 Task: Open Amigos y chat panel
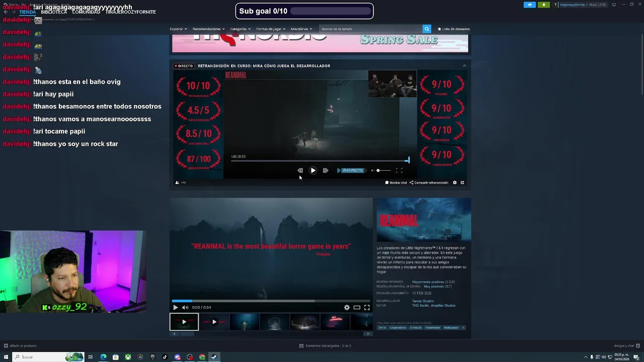click(x=626, y=346)
